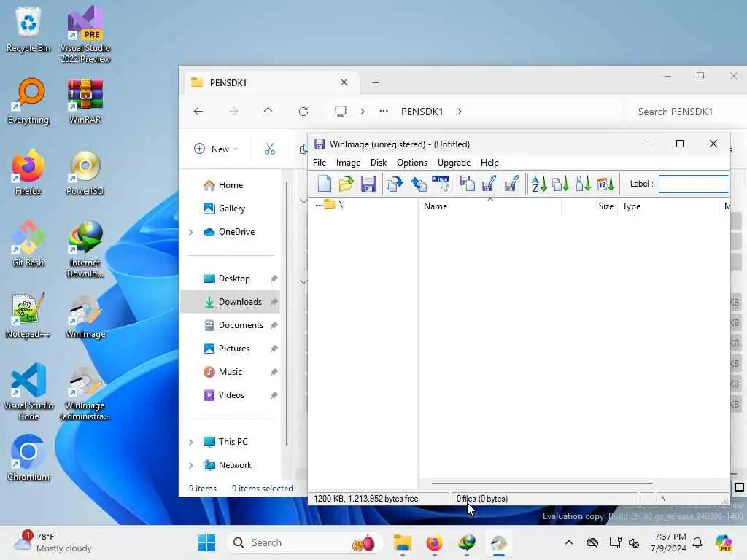Click the Format and write disk icon
This screenshot has height=560, width=747.
click(x=511, y=184)
